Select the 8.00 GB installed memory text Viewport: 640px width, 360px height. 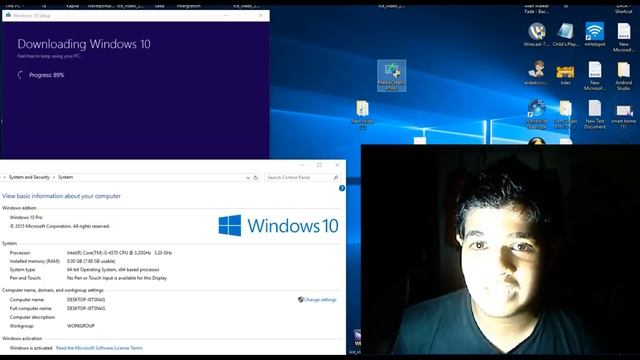91,261
